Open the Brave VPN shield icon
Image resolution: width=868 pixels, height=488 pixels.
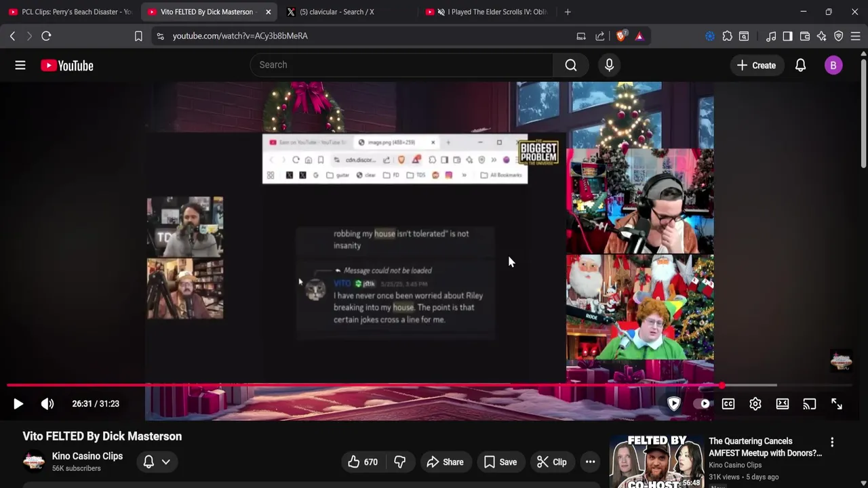[839, 36]
